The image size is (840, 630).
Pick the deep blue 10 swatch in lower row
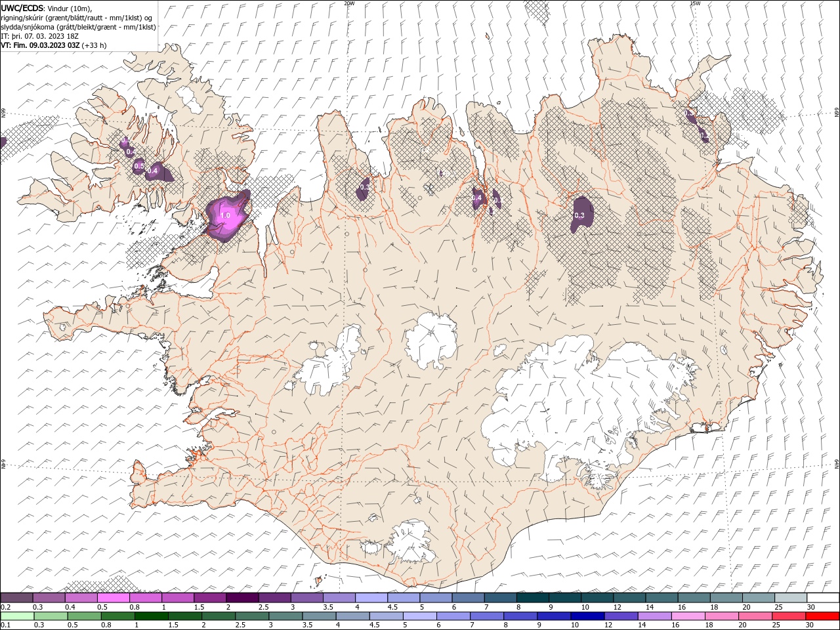point(587,616)
